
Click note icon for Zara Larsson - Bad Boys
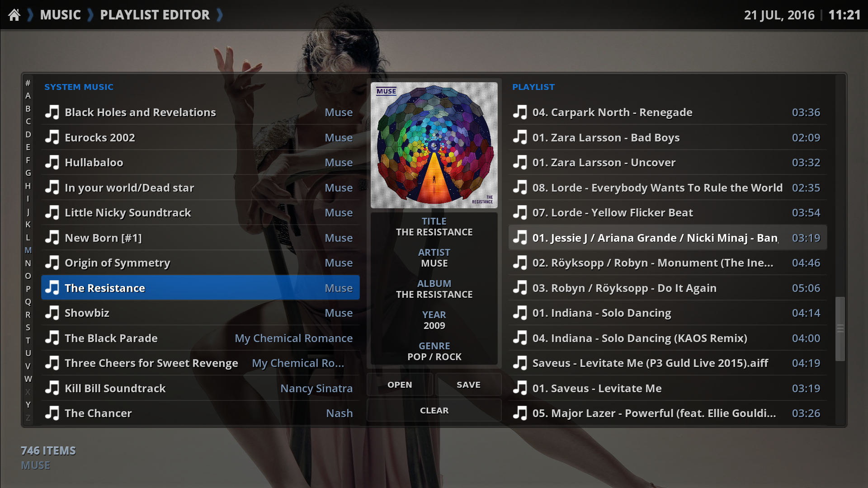click(x=520, y=137)
